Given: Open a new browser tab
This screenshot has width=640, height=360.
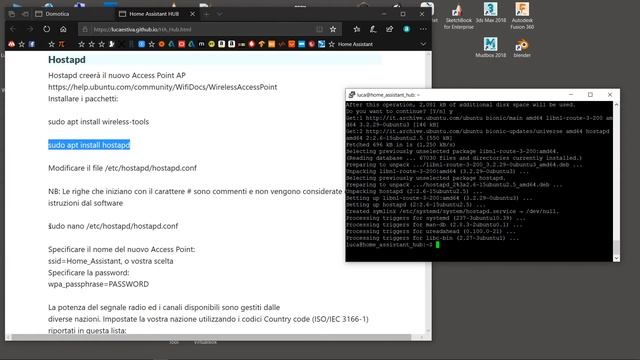Looking at the screenshot, I should (x=207, y=14).
